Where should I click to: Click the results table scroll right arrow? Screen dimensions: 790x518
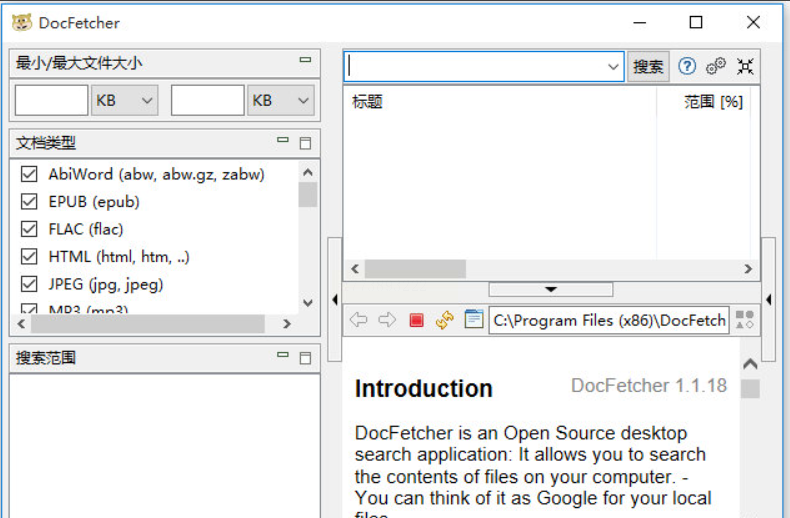click(748, 269)
